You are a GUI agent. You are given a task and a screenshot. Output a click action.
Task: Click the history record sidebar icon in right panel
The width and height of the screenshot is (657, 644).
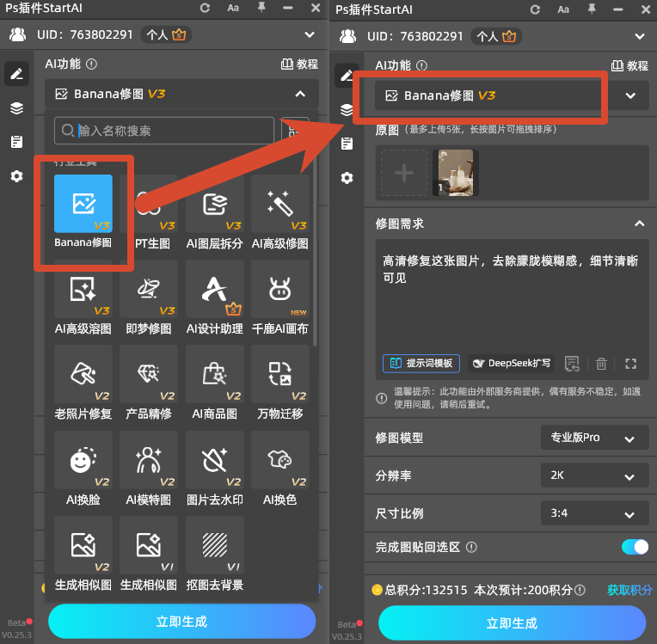click(347, 144)
